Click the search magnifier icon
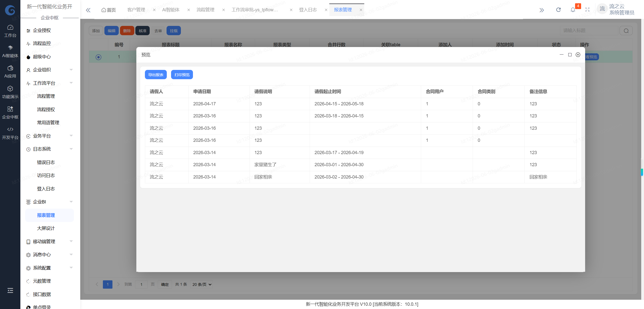Image resolution: width=644 pixels, height=309 pixels. [626, 31]
